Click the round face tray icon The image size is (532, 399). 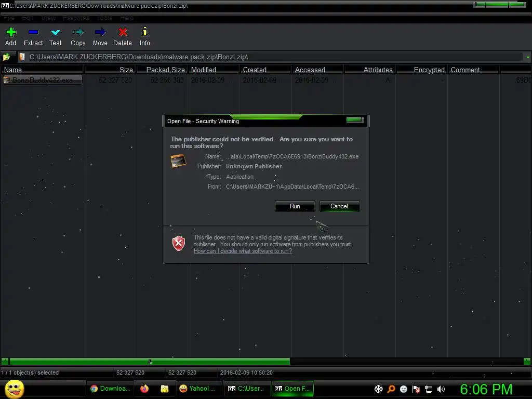403,389
